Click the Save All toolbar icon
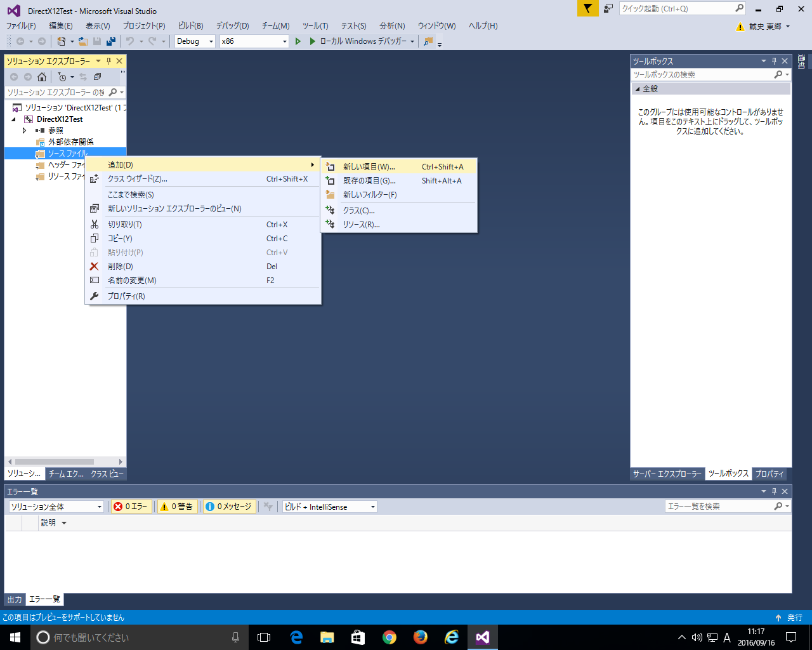Image resolution: width=812 pixels, height=650 pixels. (111, 41)
